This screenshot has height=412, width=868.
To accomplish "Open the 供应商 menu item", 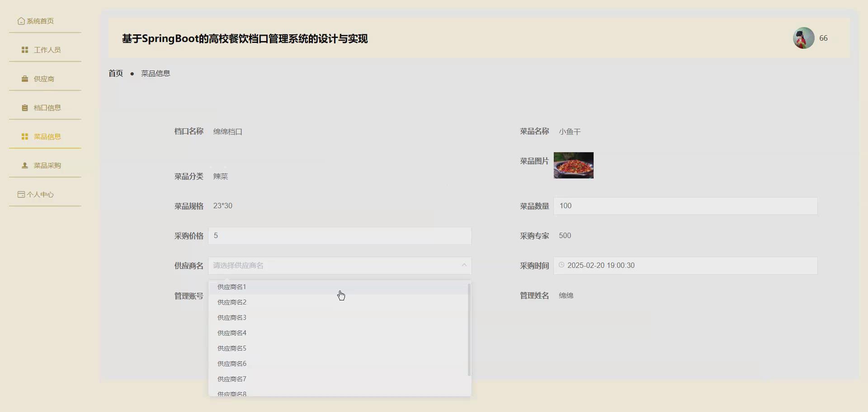I will (x=45, y=79).
